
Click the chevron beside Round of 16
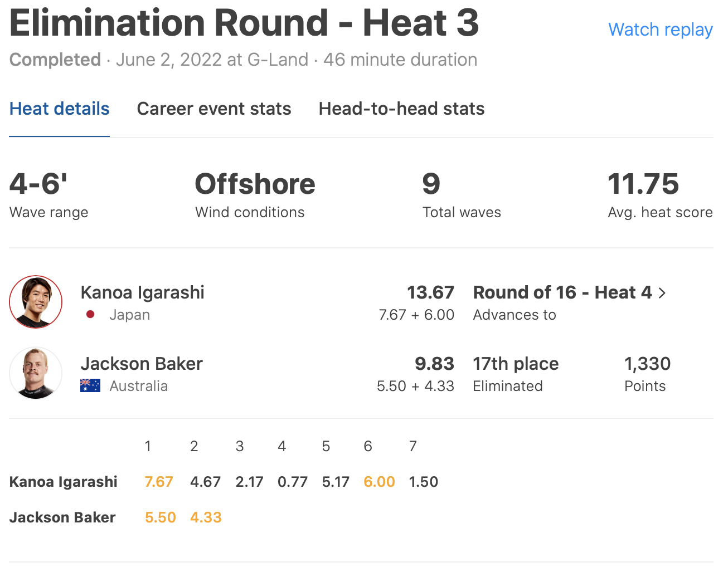pos(662,293)
